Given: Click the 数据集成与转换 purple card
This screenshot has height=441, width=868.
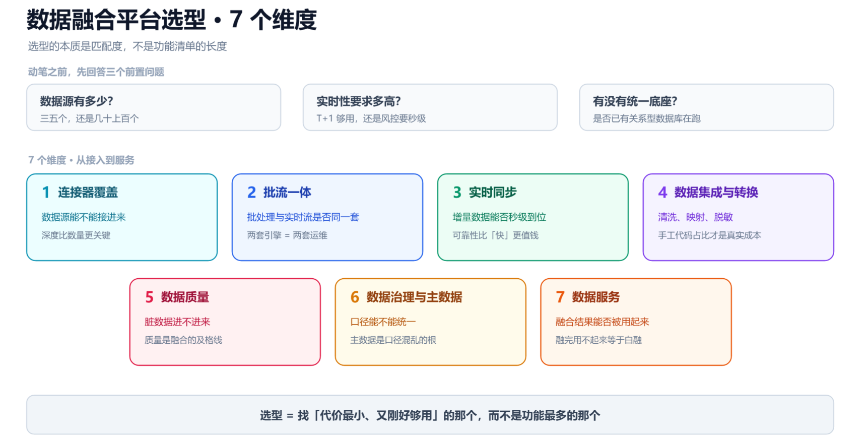Looking at the screenshot, I should click(x=739, y=217).
